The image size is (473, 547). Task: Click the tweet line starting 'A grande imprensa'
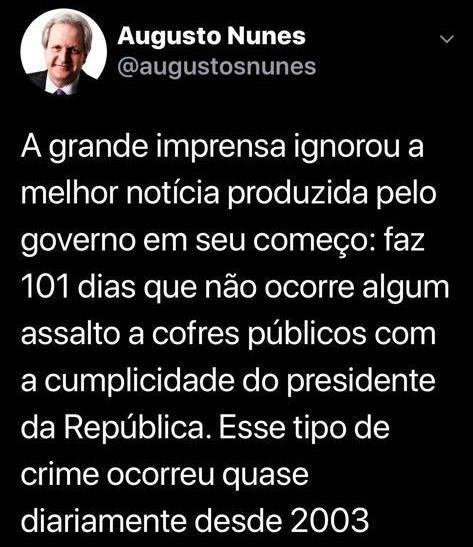[x=223, y=148]
